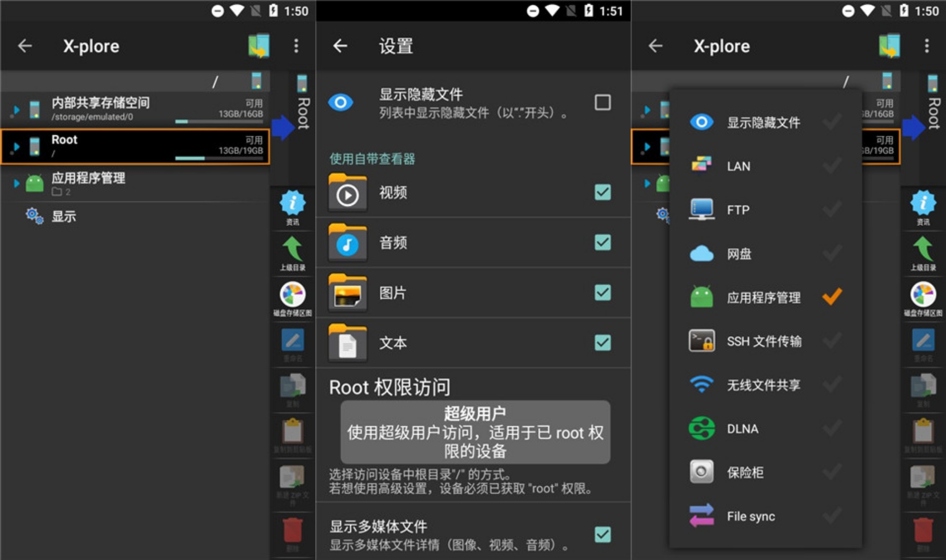Viewport: 946px width, 560px height.
Task: Enable the 显示隐藏文件 checkbox in settings
Action: (602, 102)
